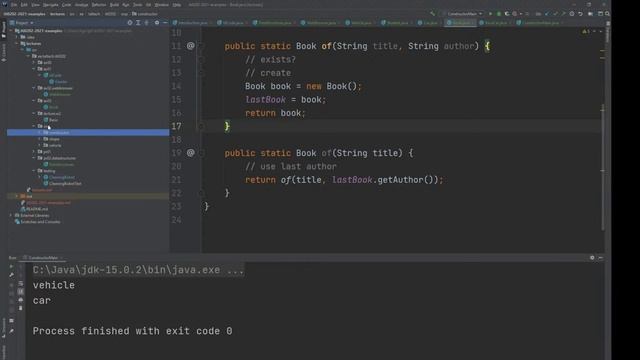Image resolution: width=640 pixels, height=360 pixels.
Task: Click the Build project hammer icon
Action: click(433, 14)
